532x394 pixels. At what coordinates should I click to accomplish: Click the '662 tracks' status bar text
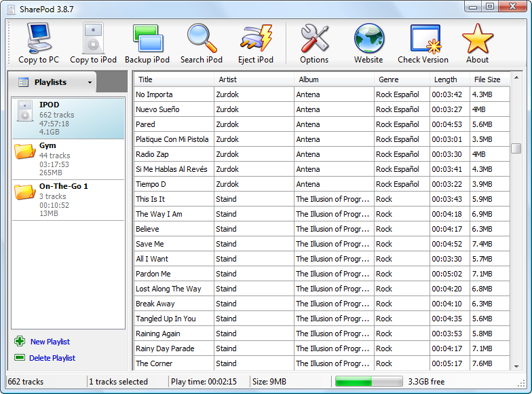coord(26,382)
